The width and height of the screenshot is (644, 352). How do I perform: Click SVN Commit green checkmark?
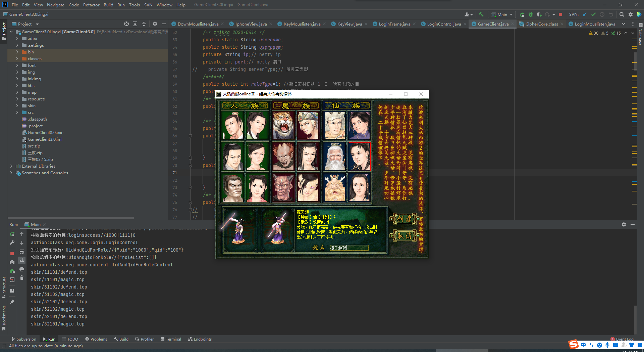click(593, 14)
